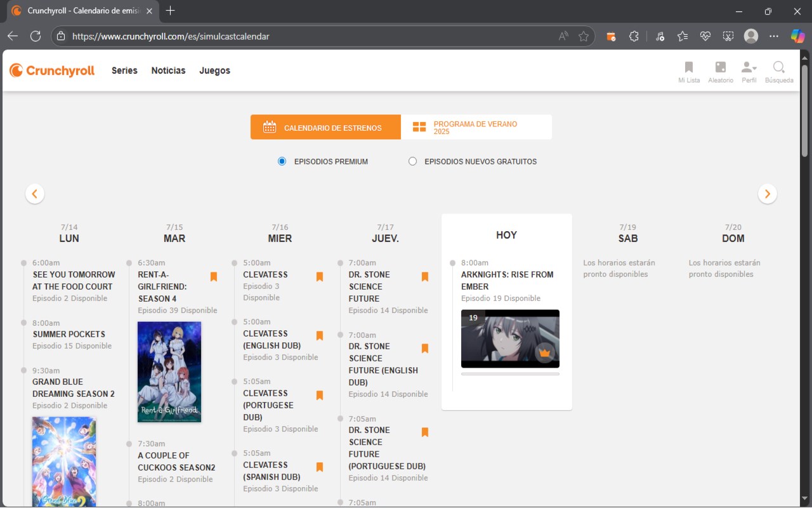
Task: View site information lock icon
Action: coord(62,36)
